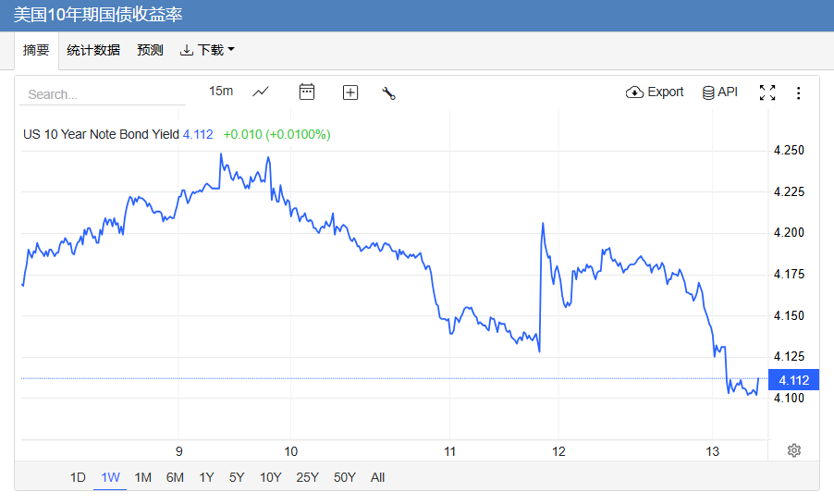Click the 4.100 y-axis label
Screen dimensions: 834x504
pyautogui.click(x=789, y=398)
